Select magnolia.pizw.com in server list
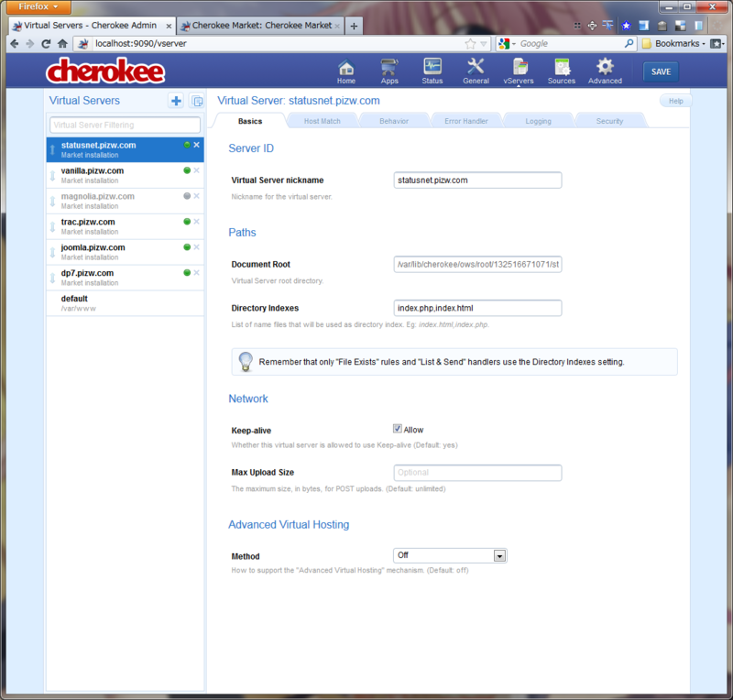 click(125, 201)
